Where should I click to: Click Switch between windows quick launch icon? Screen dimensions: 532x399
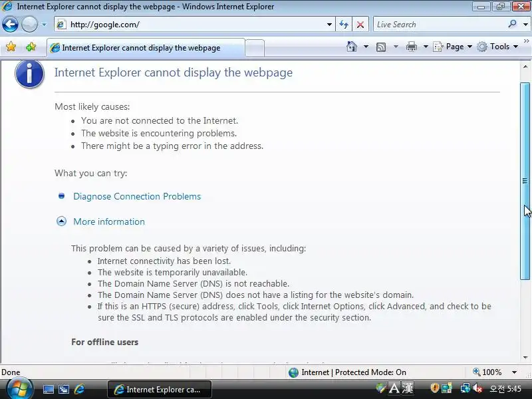tap(64, 389)
